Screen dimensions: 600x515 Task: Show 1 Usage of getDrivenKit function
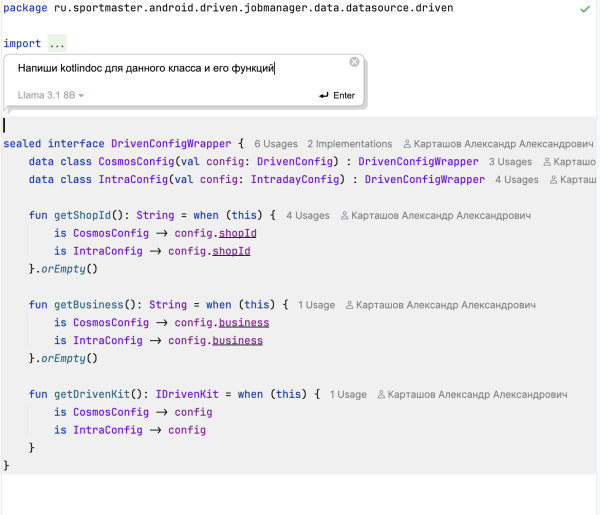[348, 395]
